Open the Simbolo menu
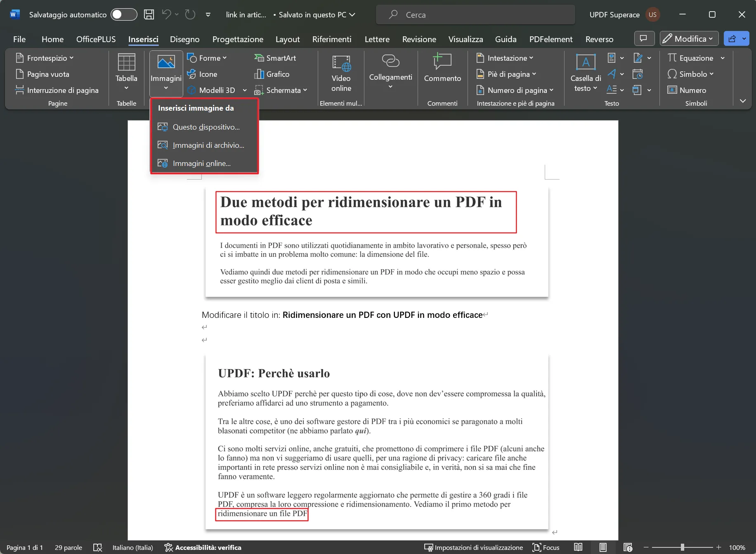The height and width of the screenshot is (554, 756). point(690,74)
